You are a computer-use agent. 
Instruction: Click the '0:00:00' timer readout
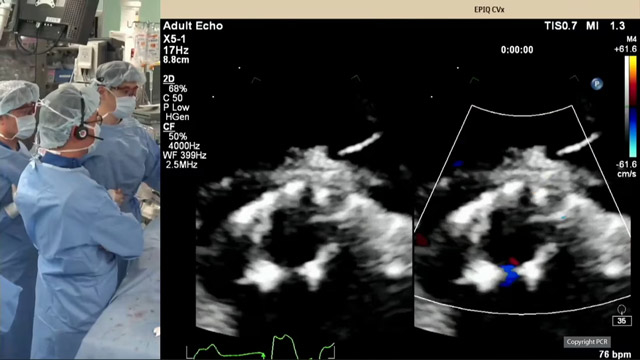click(x=517, y=50)
